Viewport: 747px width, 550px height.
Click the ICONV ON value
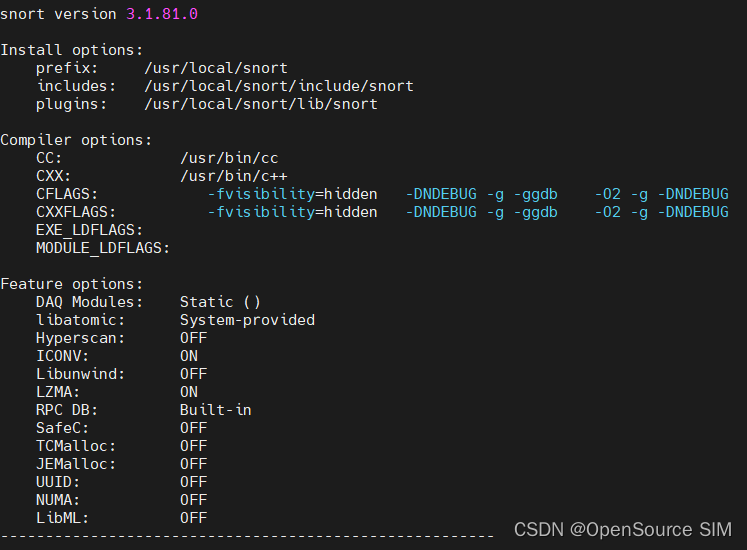coord(189,356)
